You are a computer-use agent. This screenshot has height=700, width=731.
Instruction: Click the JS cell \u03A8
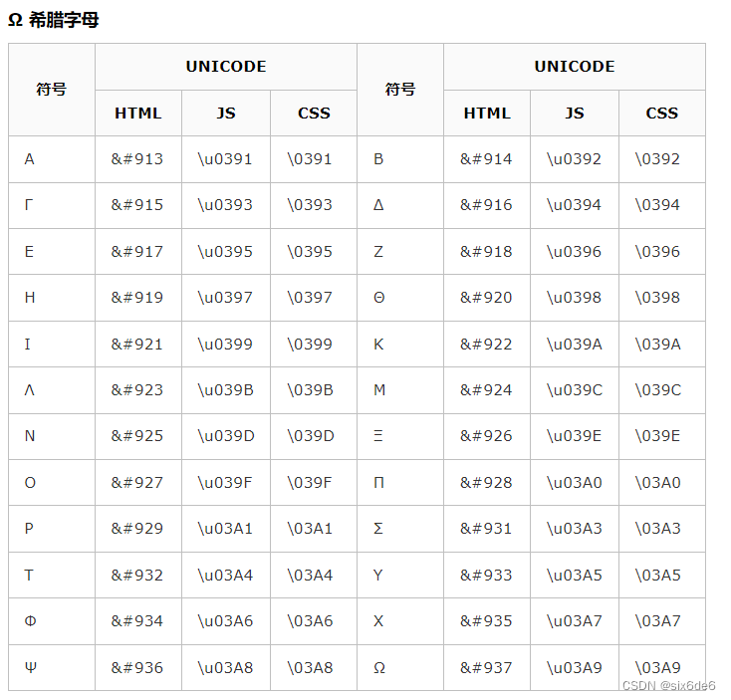(226, 668)
